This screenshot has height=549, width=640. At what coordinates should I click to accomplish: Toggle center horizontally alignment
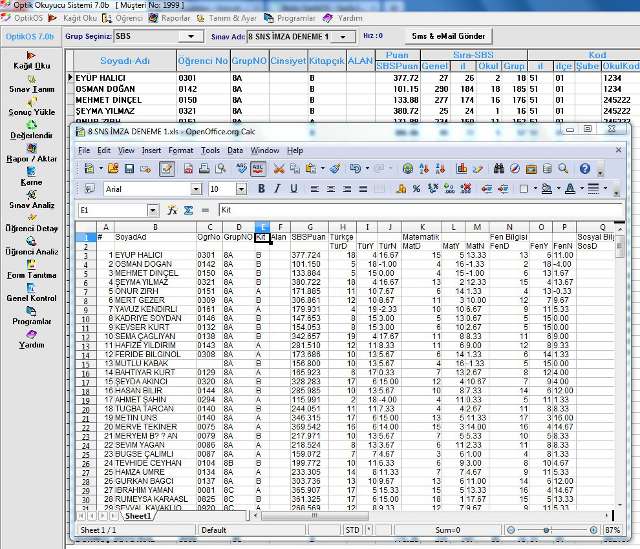click(331, 189)
